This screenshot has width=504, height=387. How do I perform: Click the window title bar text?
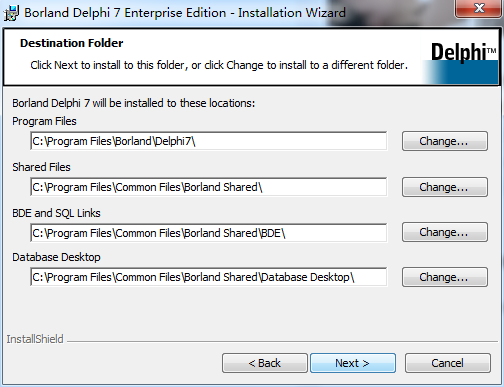click(185, 13)
